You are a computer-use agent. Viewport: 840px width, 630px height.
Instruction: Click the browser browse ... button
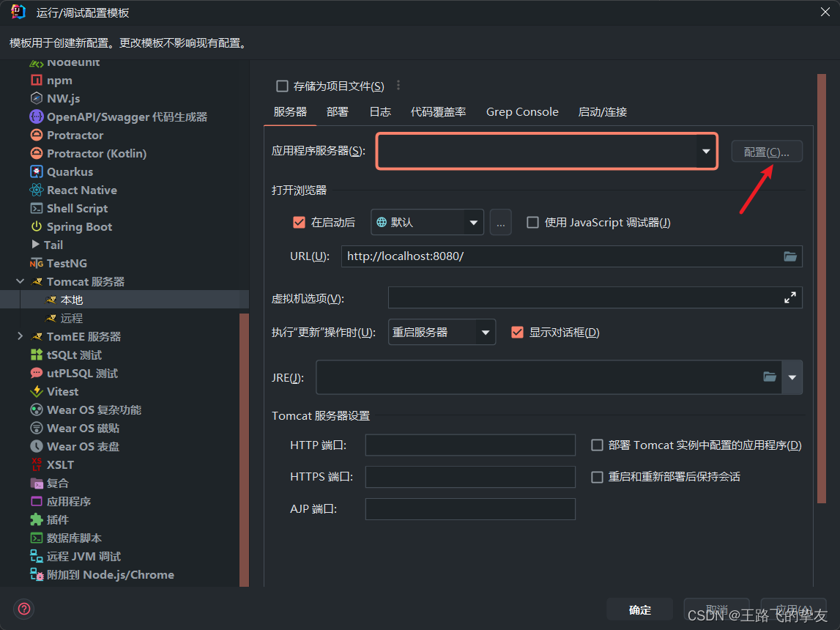[500, 222]
